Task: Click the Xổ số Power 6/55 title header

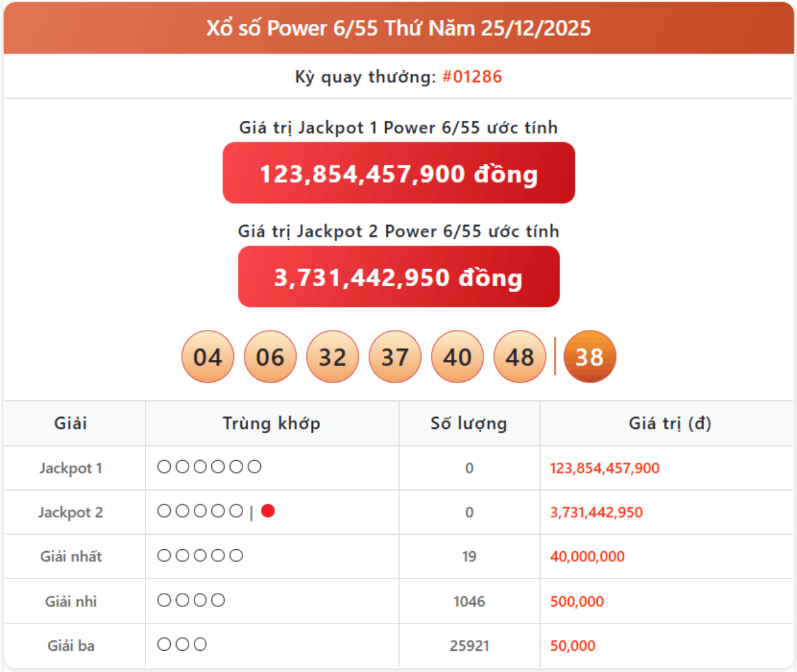Action: [x=398, y=28]
